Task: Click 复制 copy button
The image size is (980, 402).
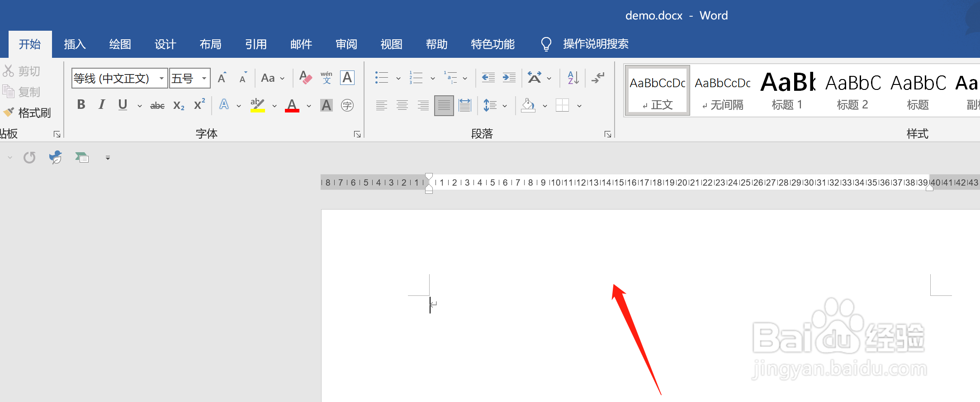Action: point(22,92)
